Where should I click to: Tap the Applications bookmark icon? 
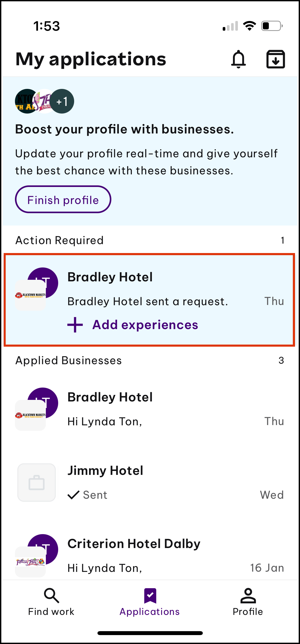(150, 595)
